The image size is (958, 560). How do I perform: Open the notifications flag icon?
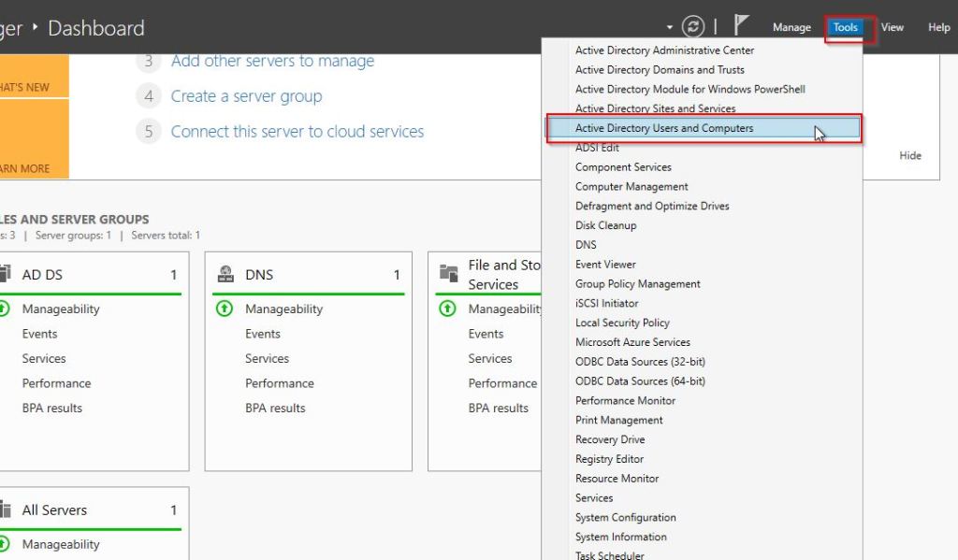[x=741, y=25]
